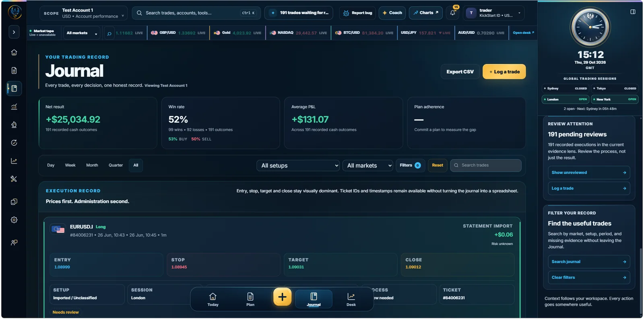Screen dimensions: 644x319
Task: Click the Clear filters link
Action: point(589,278)
